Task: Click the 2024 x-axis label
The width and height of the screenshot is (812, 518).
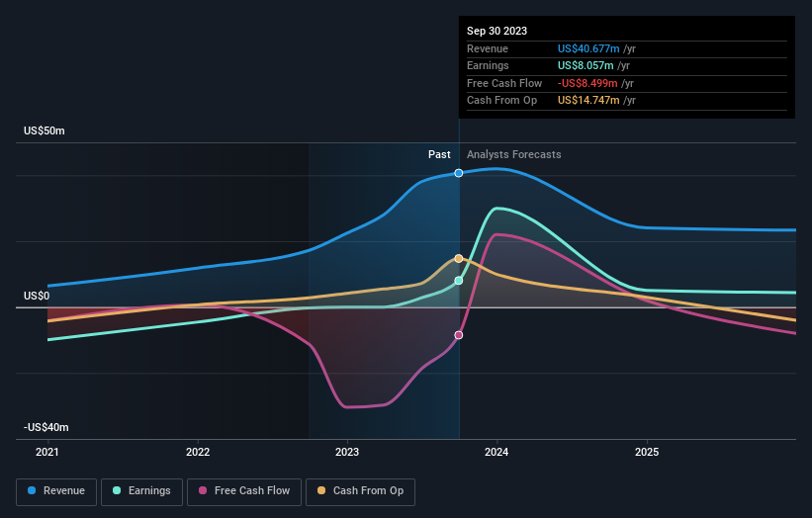Action: (x=496, y=453)
